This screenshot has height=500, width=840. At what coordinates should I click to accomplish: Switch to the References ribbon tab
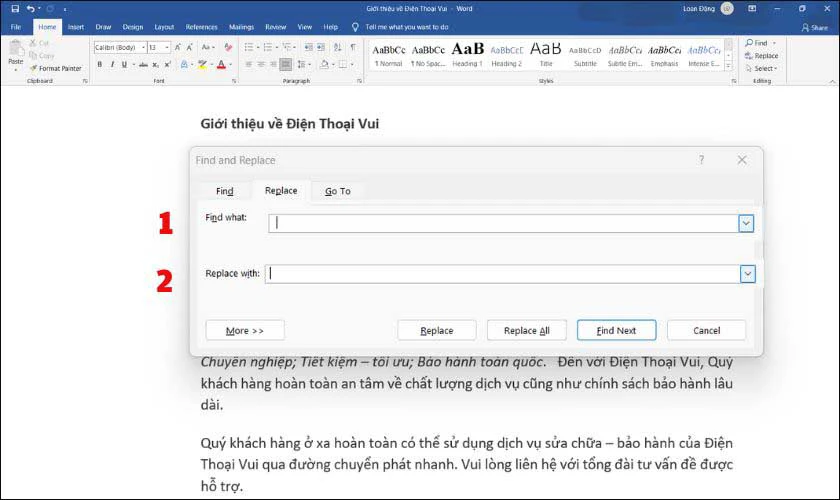(x=201, y=27)
